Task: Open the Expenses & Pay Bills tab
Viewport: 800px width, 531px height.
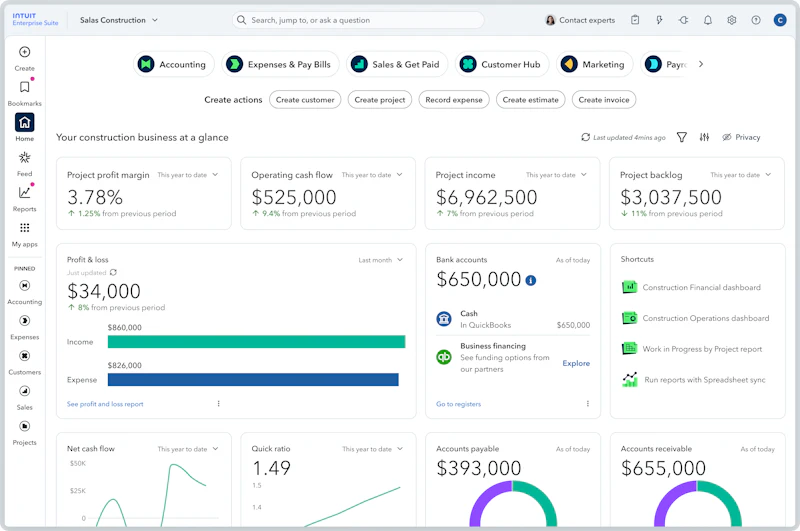Action: coord(280,64)
